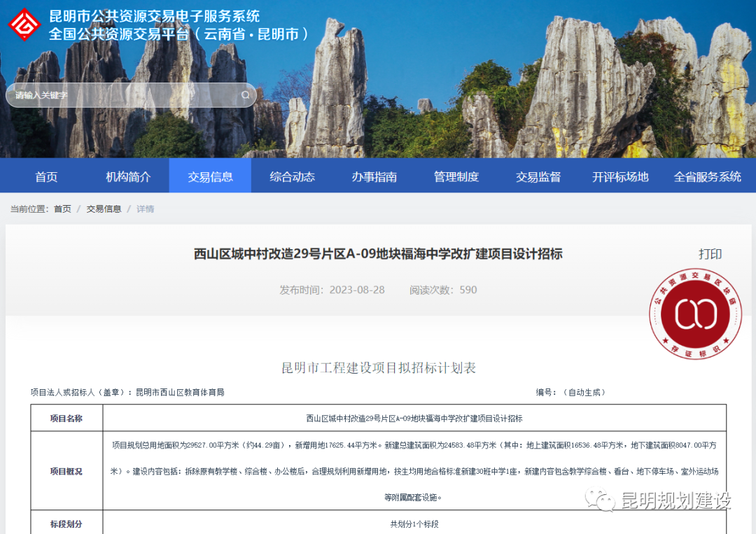Click the 交易信息 breadcrumb link
Viewport: 756px width, 534px height.
(104, 208)
